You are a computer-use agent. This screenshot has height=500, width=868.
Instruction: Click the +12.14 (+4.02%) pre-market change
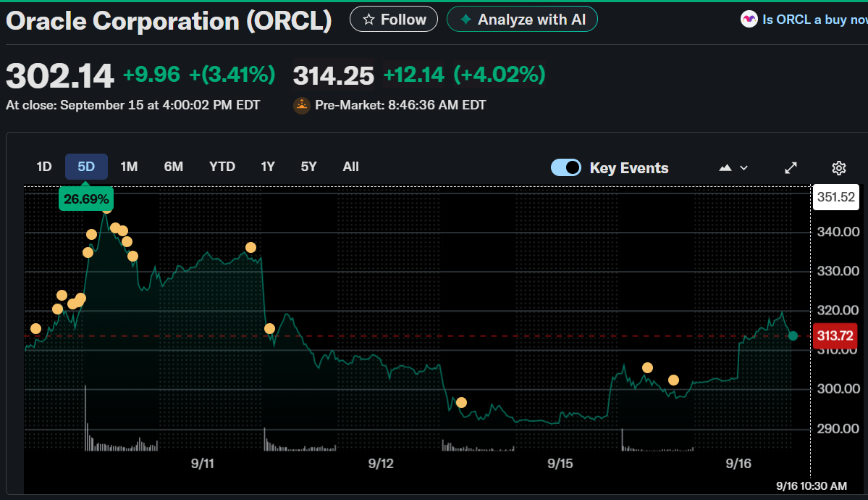click(x=464, y=75)
